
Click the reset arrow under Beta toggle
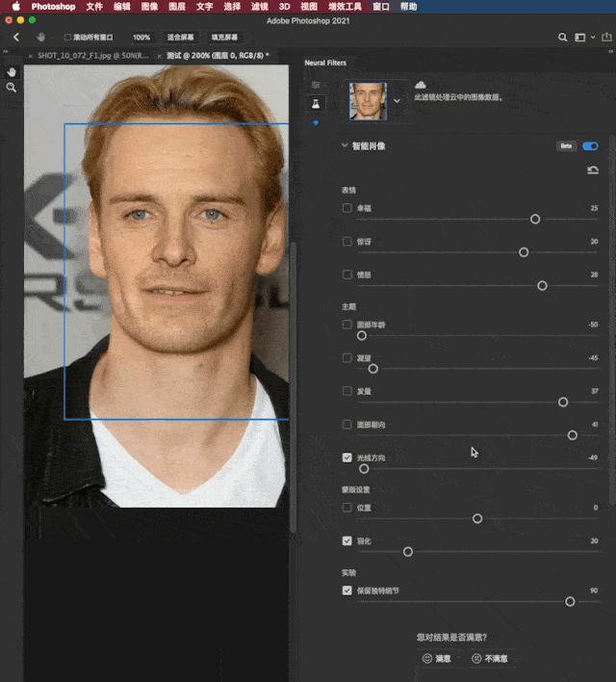tap(593, 170)
